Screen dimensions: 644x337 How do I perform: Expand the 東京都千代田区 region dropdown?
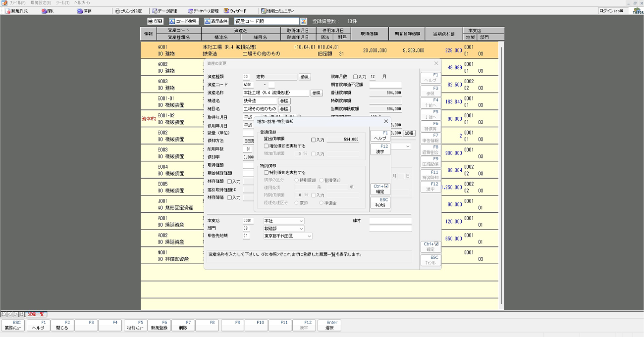click(x=309, y=236)
